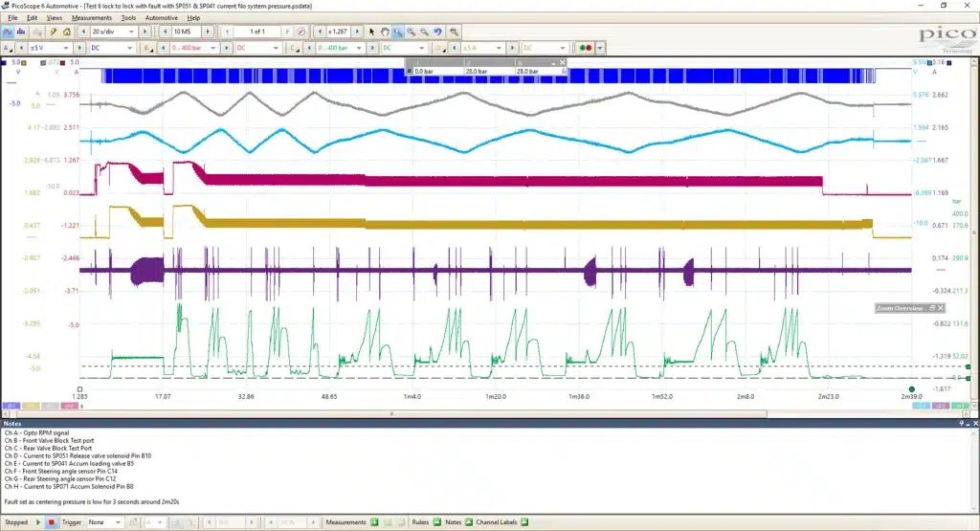Toggle the Notes panel display
The width and height of the screenshot is (980, 531).
[x=468, y=522]
